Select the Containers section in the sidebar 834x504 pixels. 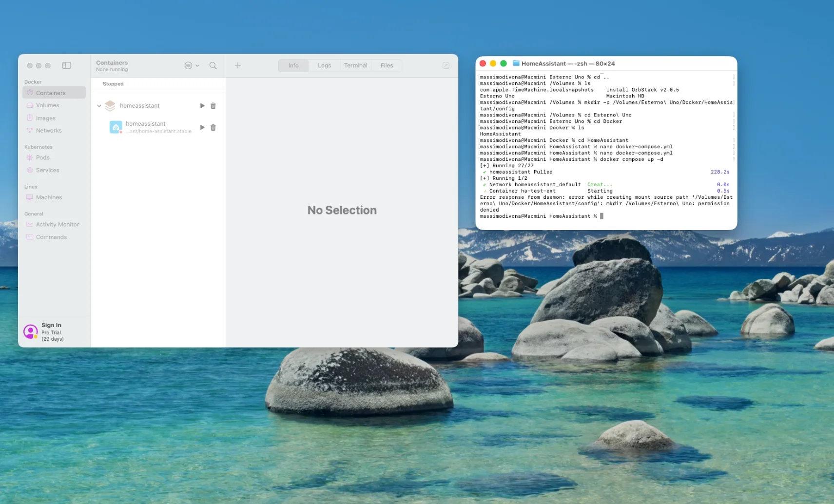click(x=52, y=92)
